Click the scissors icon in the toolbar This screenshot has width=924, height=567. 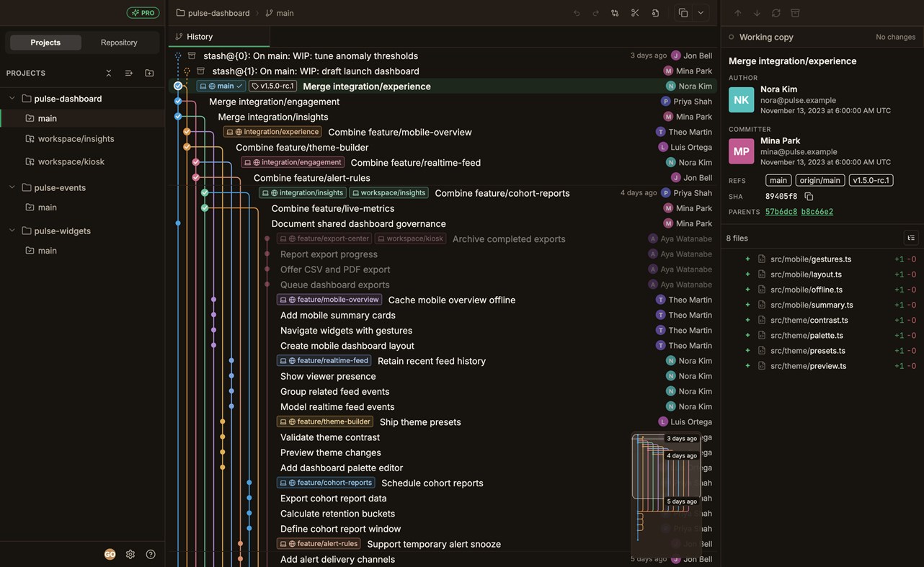pyautogui.click(x=635, y=13)
